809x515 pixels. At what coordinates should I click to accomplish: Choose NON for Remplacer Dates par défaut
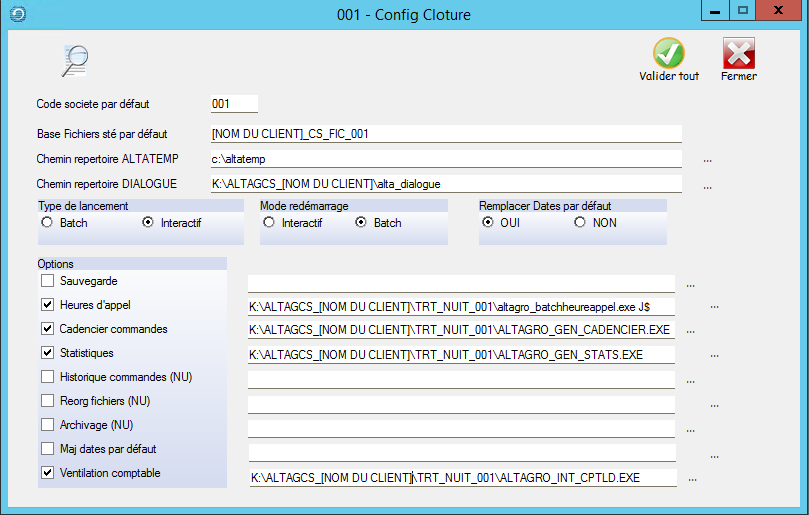pyautogui.click(x=580, y=223)
